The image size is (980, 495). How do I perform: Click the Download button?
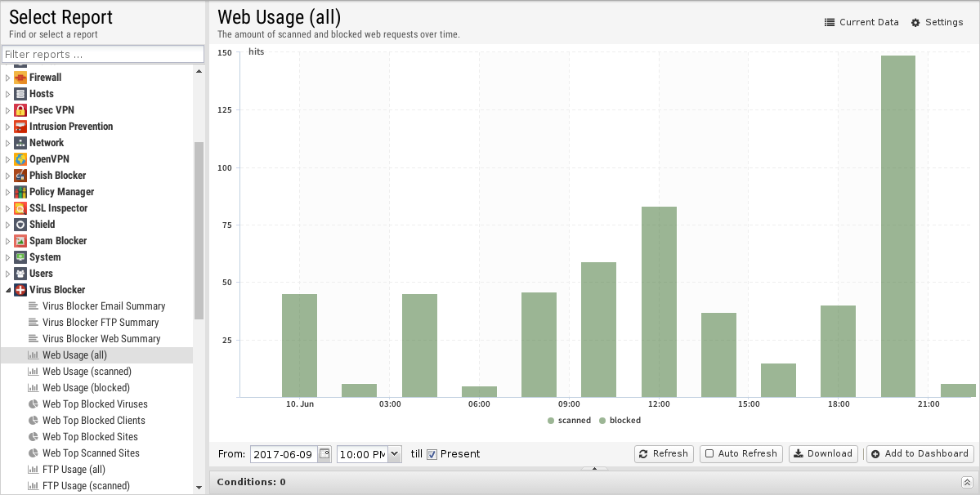pos(823,454)
